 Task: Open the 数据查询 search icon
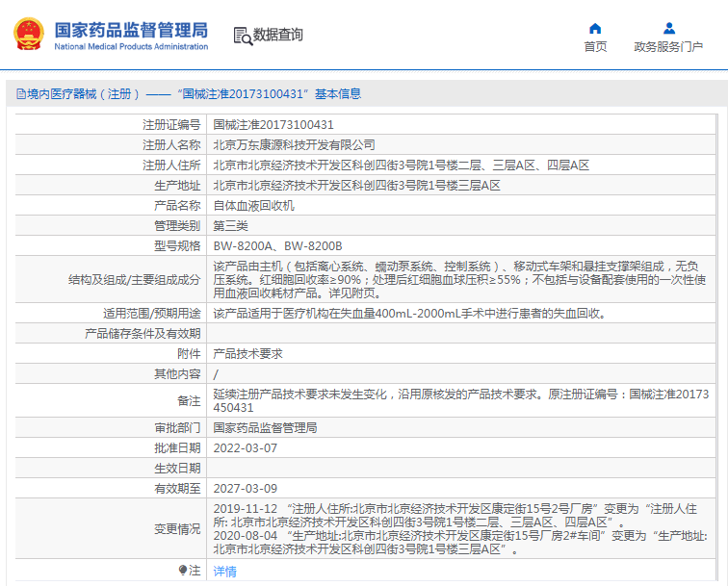tap(243, 37)
